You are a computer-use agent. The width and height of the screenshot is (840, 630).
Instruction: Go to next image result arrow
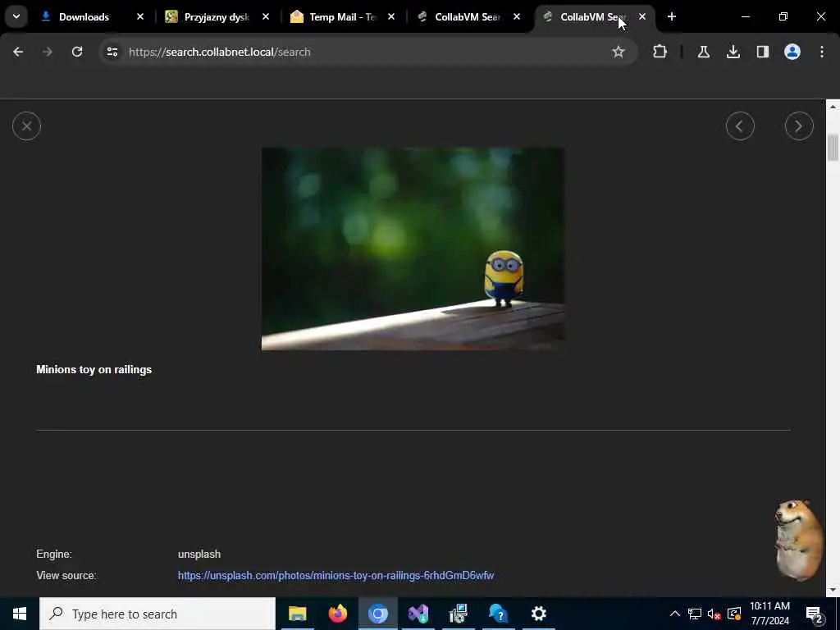click(799, 126)
